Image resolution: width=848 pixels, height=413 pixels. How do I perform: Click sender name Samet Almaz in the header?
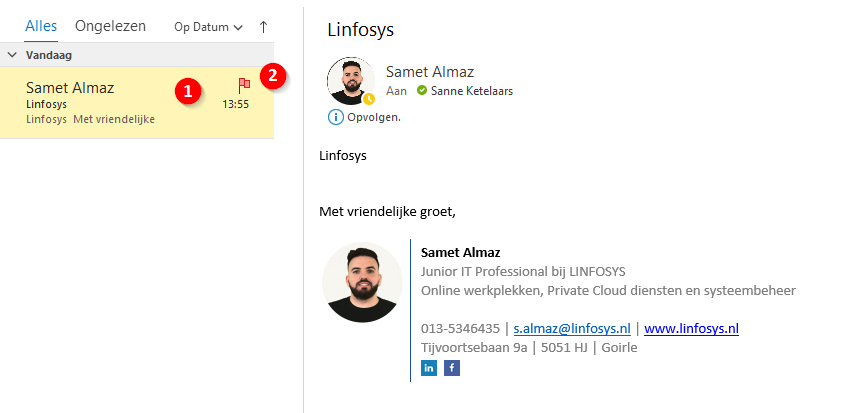pos(429,71)
